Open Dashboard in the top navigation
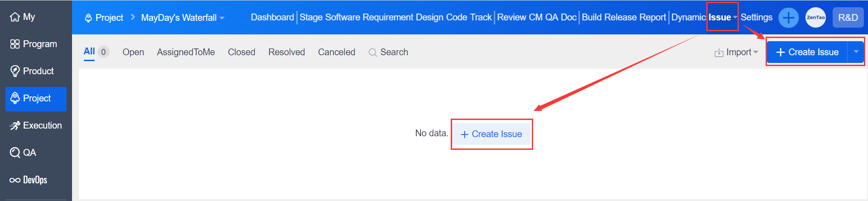Image resolution: width=868 pixels, height=201 pixels. coord(272,17)
